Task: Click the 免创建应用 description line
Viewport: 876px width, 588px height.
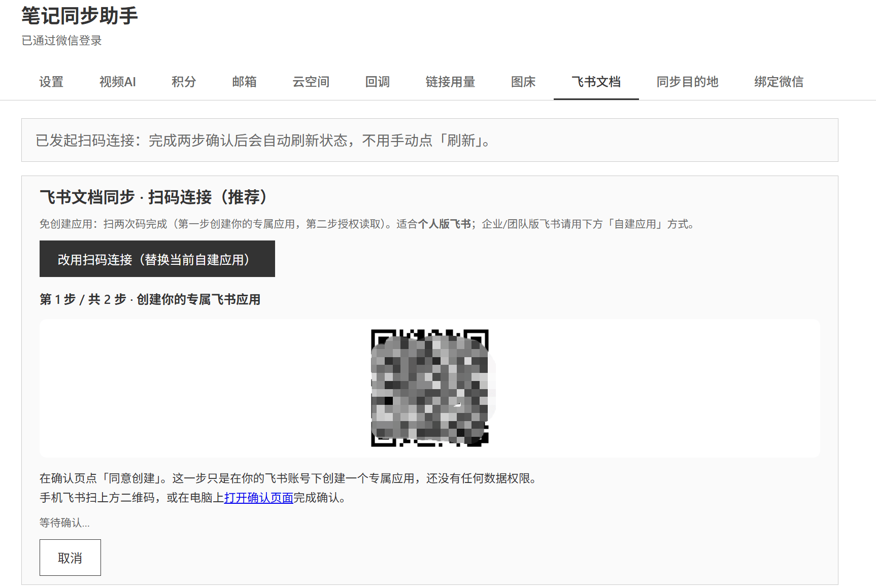Action: pos(367,224)
